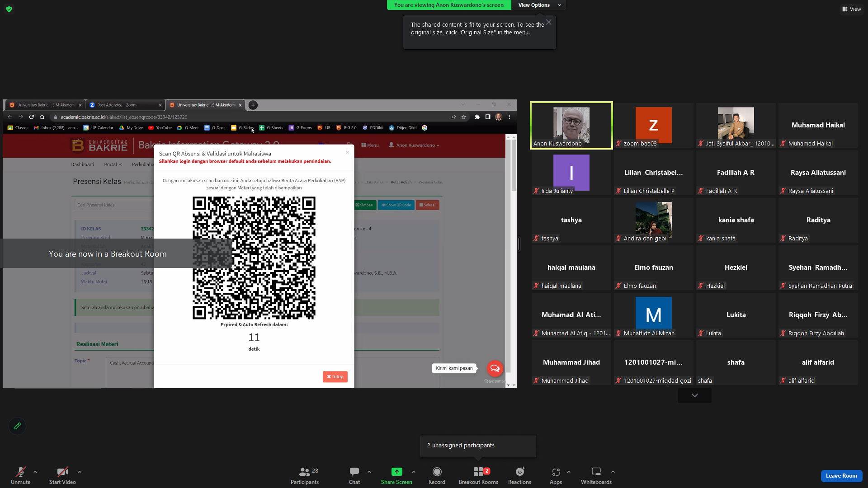Open the Classes bookmark
868x488 pixels.
click(x=18, y=128)
